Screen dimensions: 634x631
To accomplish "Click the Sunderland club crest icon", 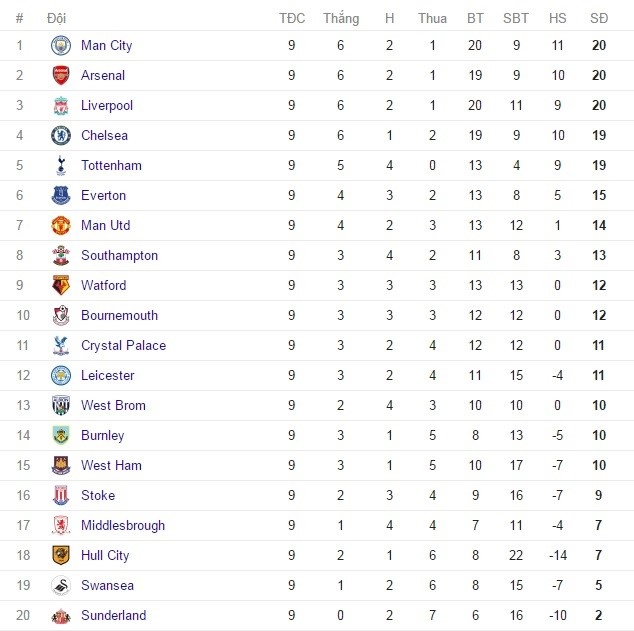I will click(x=61, y=616).
